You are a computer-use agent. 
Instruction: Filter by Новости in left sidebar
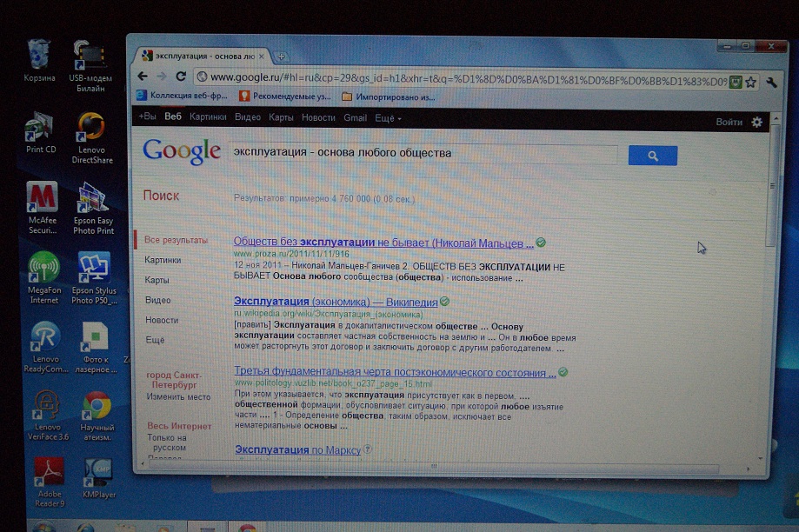point(162,320)
